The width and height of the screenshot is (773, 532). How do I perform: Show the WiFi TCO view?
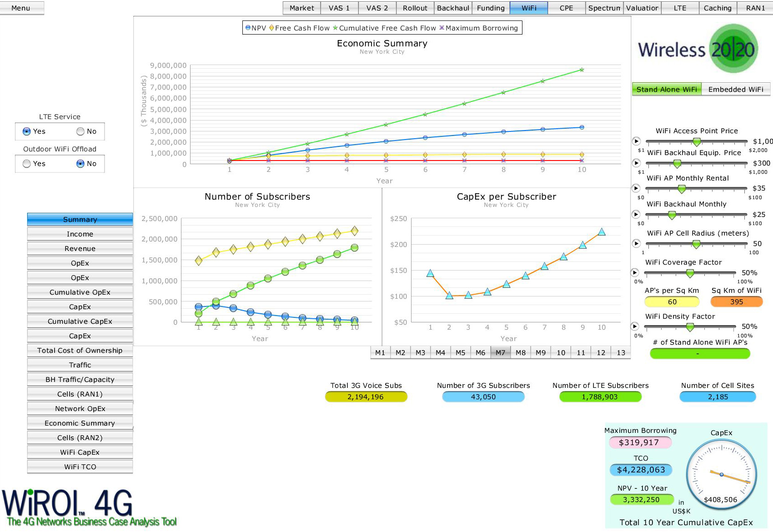(80, 467)
